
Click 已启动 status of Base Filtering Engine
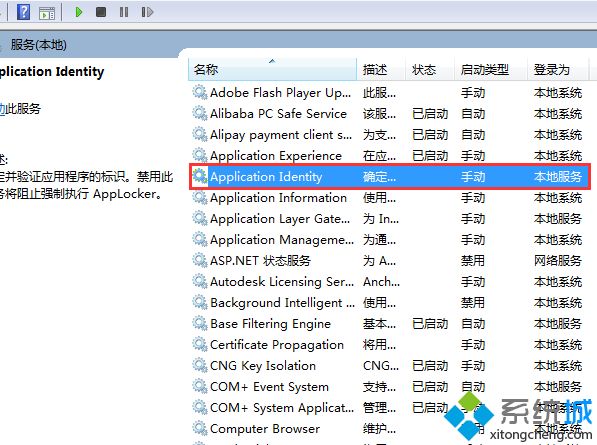pos(430,324)
